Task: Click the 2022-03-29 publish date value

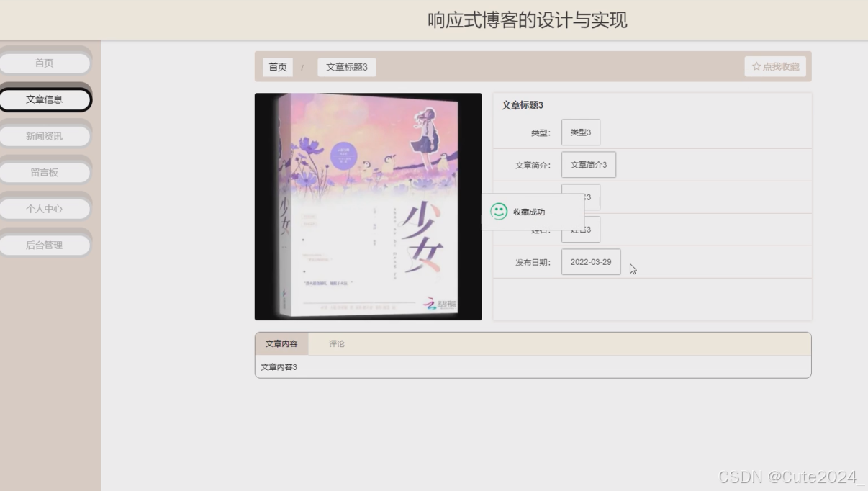Action: click(591, 262)
